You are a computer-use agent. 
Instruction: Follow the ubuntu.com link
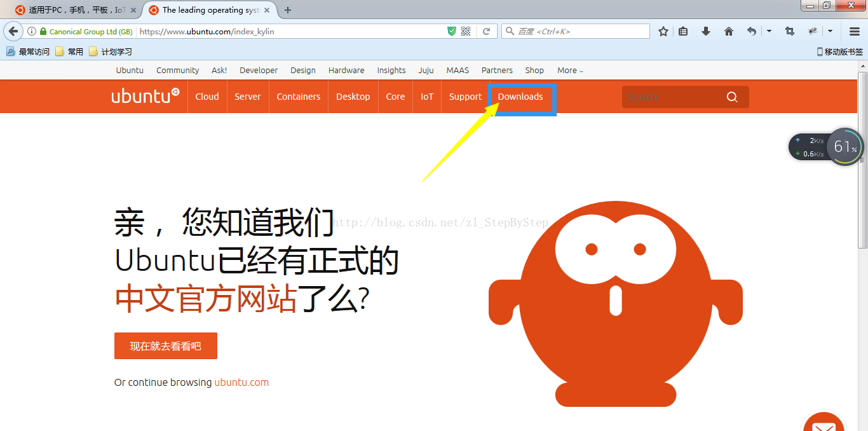(x=241, y=383)
